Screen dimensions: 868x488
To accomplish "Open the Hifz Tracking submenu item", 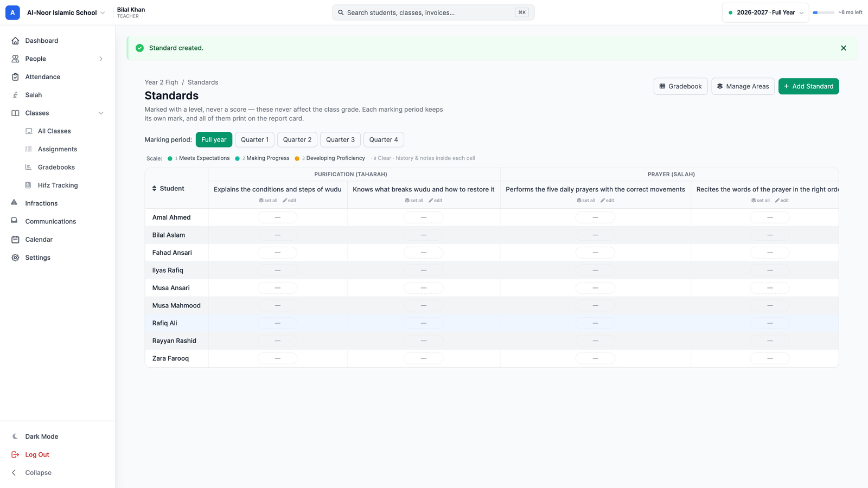I will point(58,185).
